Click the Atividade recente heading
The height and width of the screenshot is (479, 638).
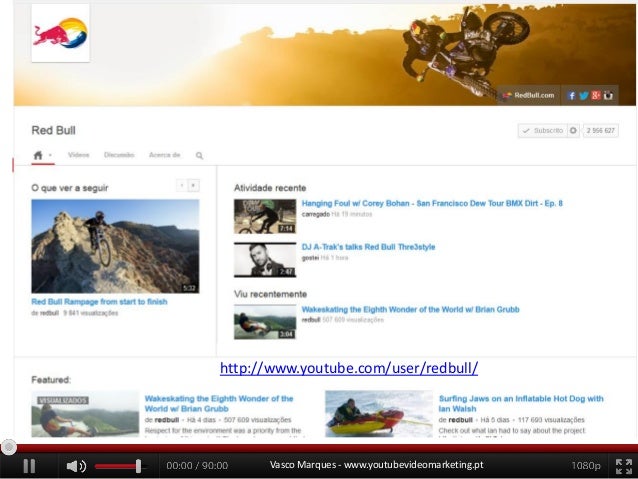click(x=270, y=188)
